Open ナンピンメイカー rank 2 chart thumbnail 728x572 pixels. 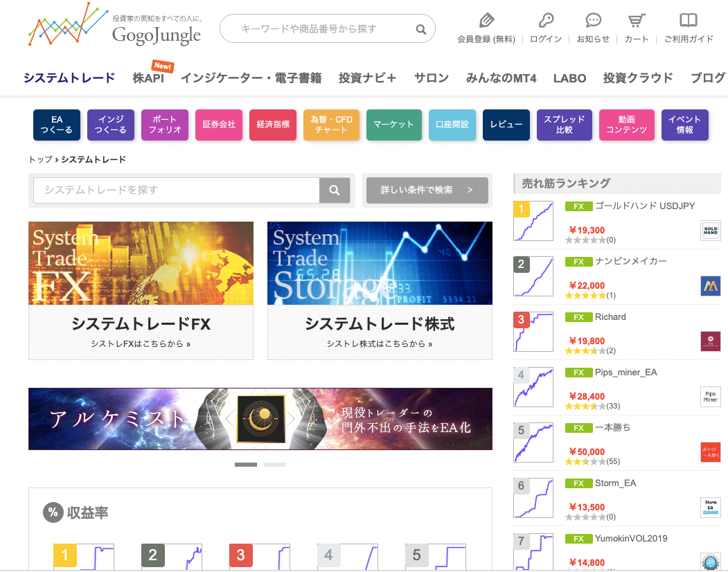[533, 276]
